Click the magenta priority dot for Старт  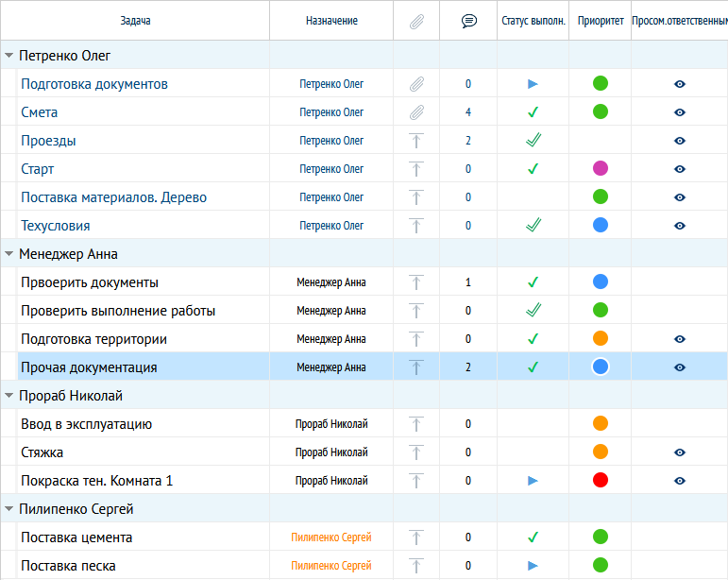[601, 168]
